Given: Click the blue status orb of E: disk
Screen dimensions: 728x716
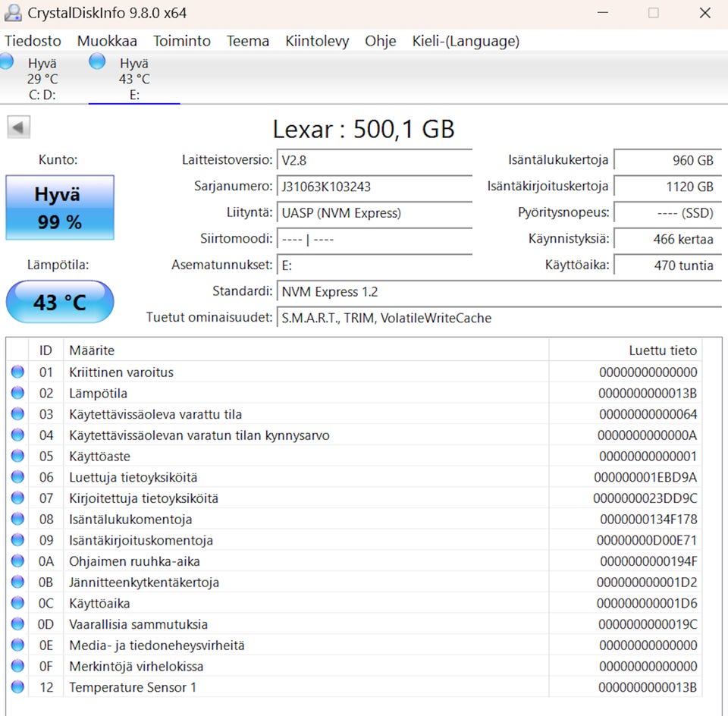Looking at the screenshot, I should [97, 61].
